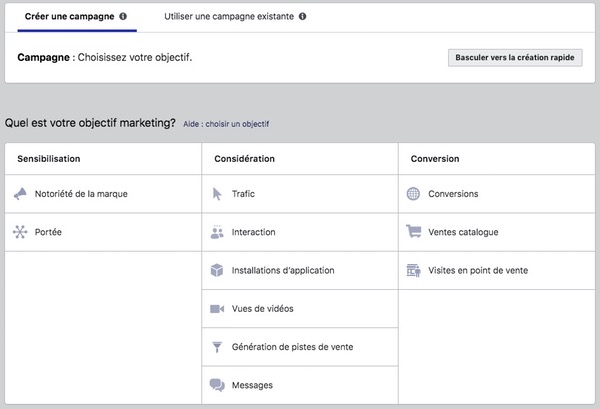Switch to Utiliser une campagne existante tab
This screenshot has width=600, height=409.
230,16
